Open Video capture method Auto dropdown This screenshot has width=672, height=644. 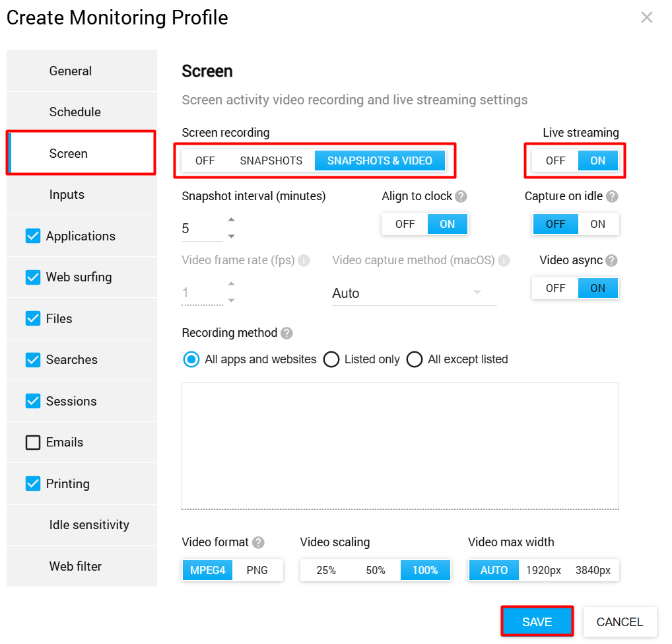pyautogui.click(x=414, y=293)
